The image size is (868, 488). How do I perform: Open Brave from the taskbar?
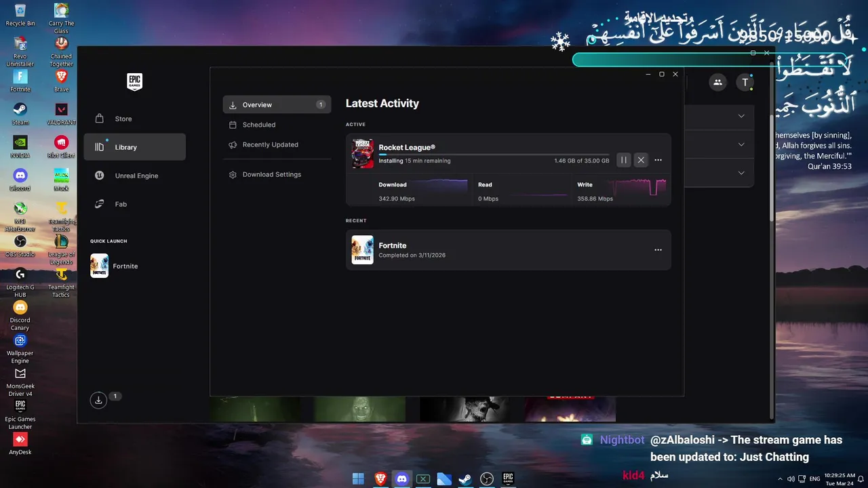point(380,479)
